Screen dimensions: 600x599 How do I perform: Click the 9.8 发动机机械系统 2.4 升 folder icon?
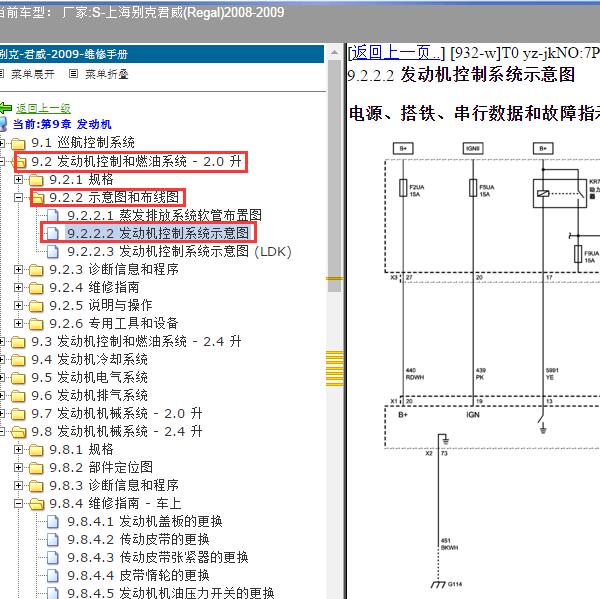pos(18,431)
